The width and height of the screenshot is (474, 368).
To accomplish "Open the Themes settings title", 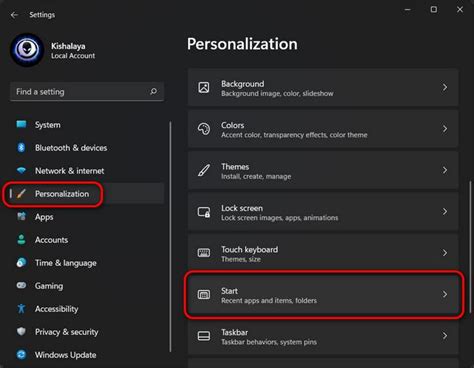I will point(235,166).
